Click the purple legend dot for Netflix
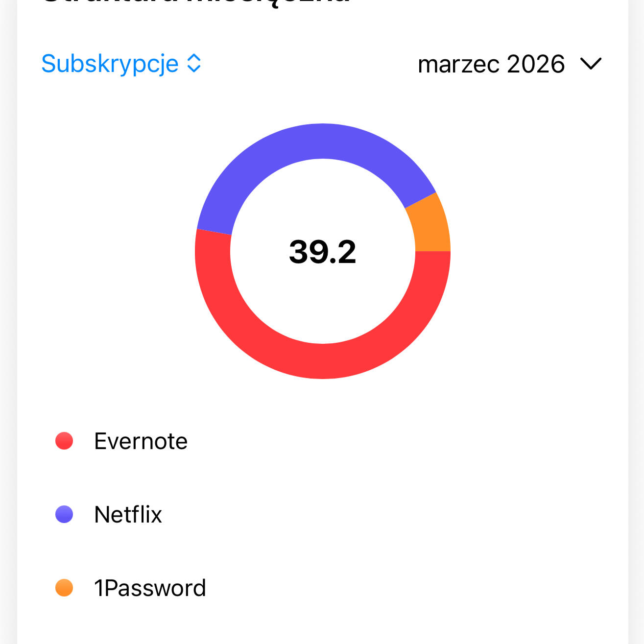644x644 pixels. point(64,514)
